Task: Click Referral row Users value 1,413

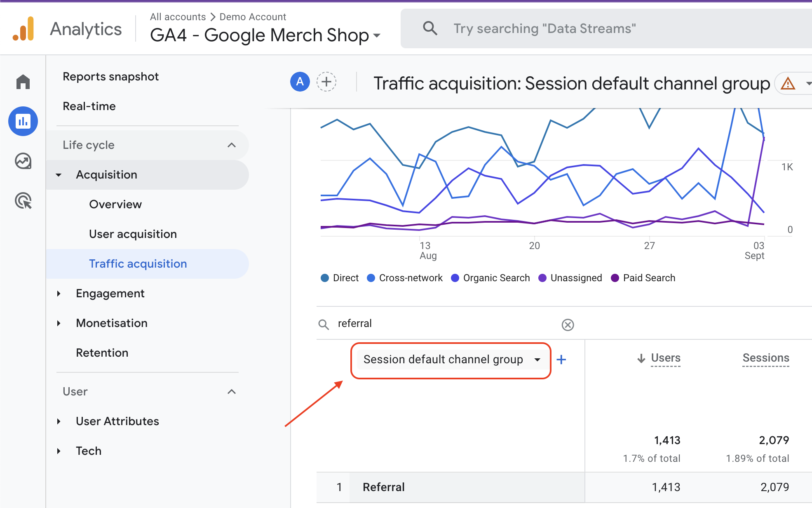Action: click(x=666, y=487)
